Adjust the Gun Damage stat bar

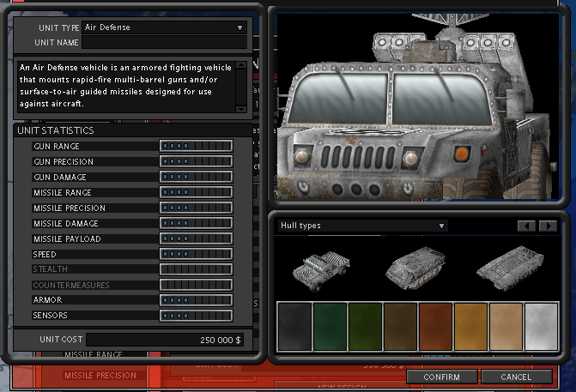197,177
